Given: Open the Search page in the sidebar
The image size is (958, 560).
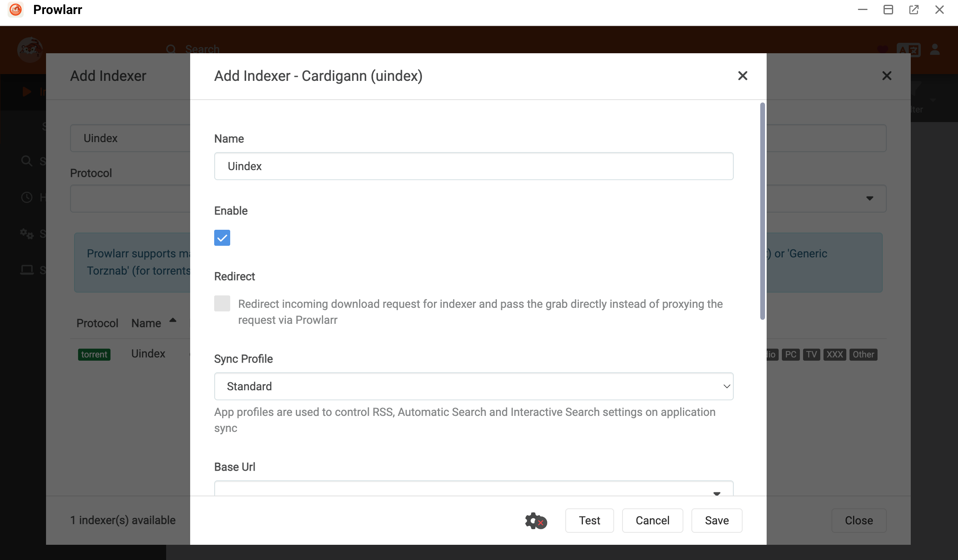Looking at the screenshot, I should pyautogui.click(x=26, y=161).
